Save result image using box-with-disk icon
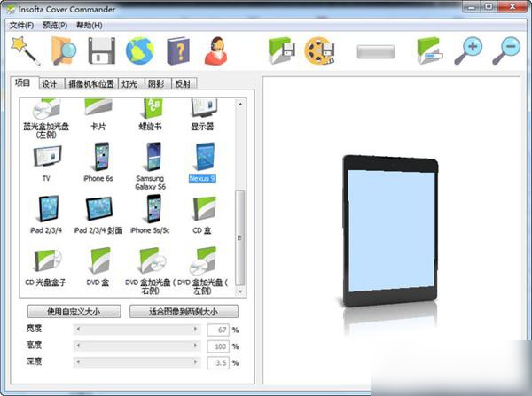532x396 pixels. point(281,50)
